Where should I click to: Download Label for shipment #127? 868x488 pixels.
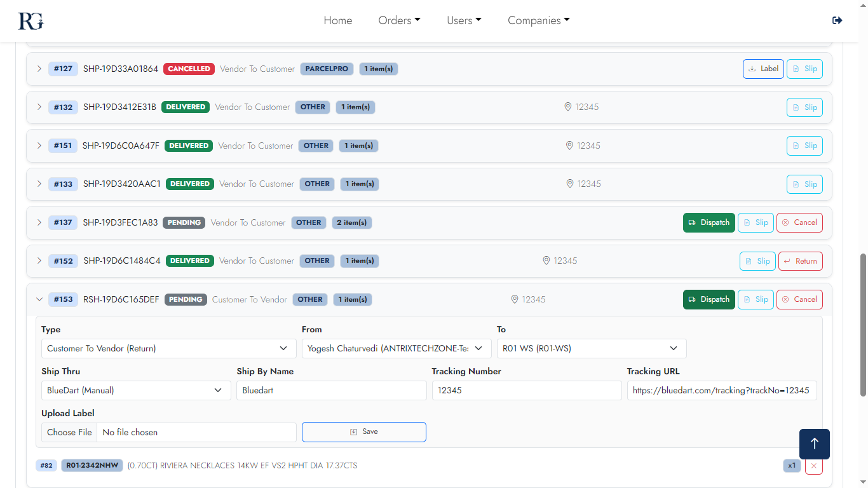763,69
